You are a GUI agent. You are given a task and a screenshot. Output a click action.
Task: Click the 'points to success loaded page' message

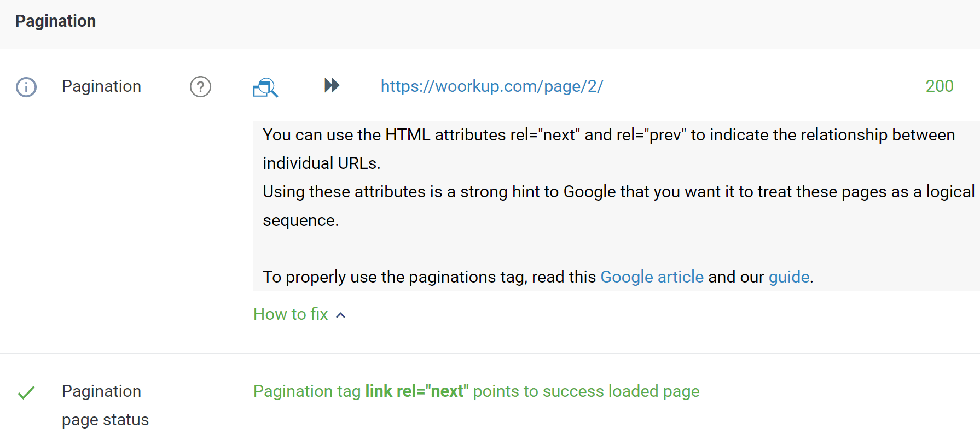(476, 391)
